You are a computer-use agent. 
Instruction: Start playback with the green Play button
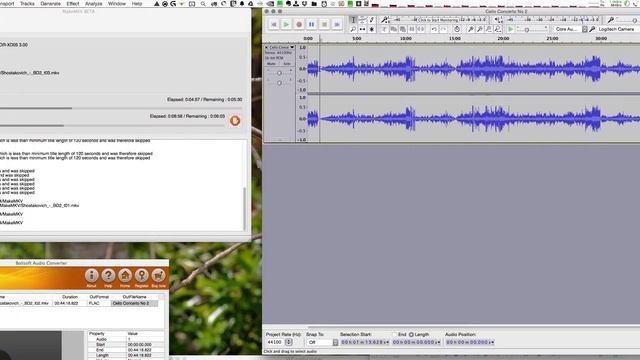tap(286, 24)
